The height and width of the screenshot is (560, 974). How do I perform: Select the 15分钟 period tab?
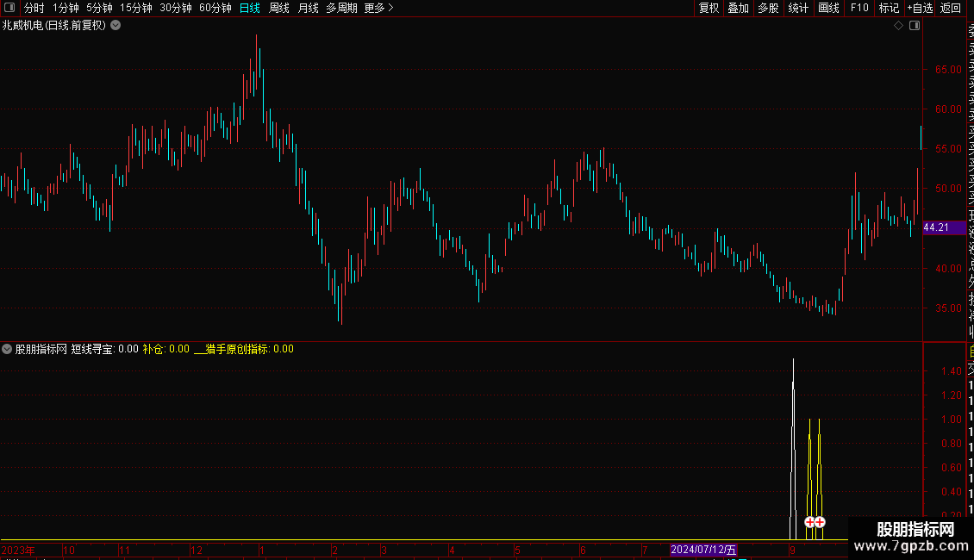click(136, 8)
